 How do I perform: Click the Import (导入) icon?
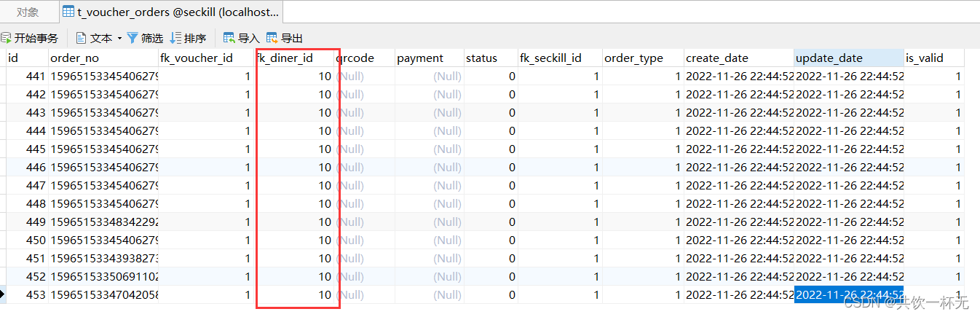pyautogui.click(x=229, y=38)
